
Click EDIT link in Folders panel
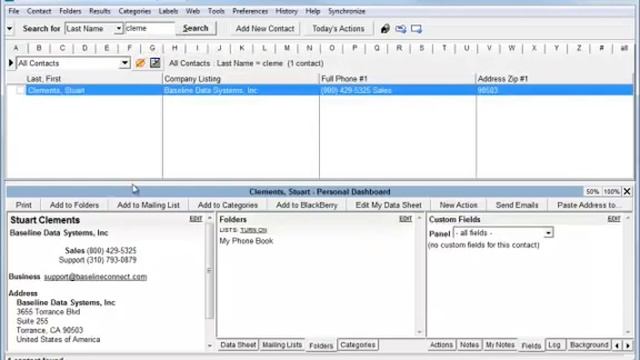tap(405, 219)
